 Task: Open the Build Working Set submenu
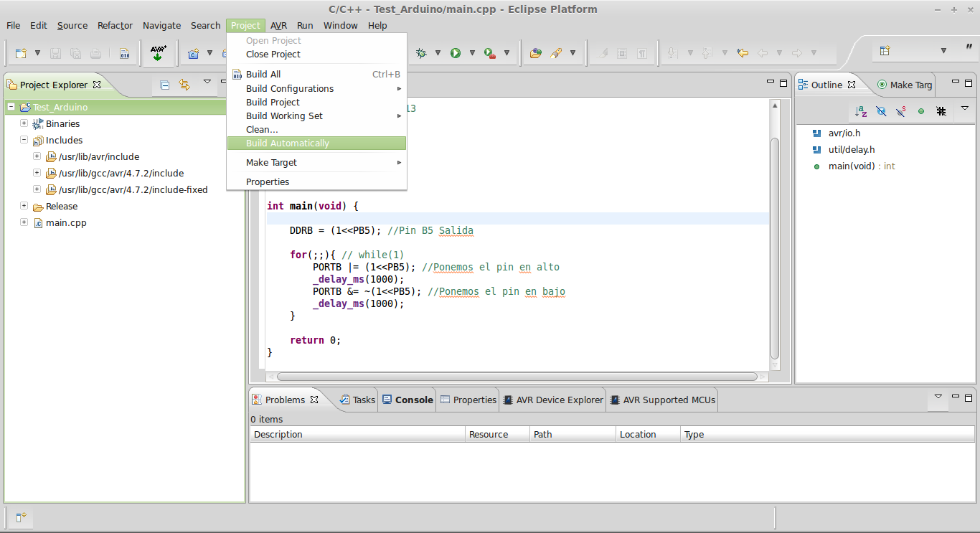(316, 116)
